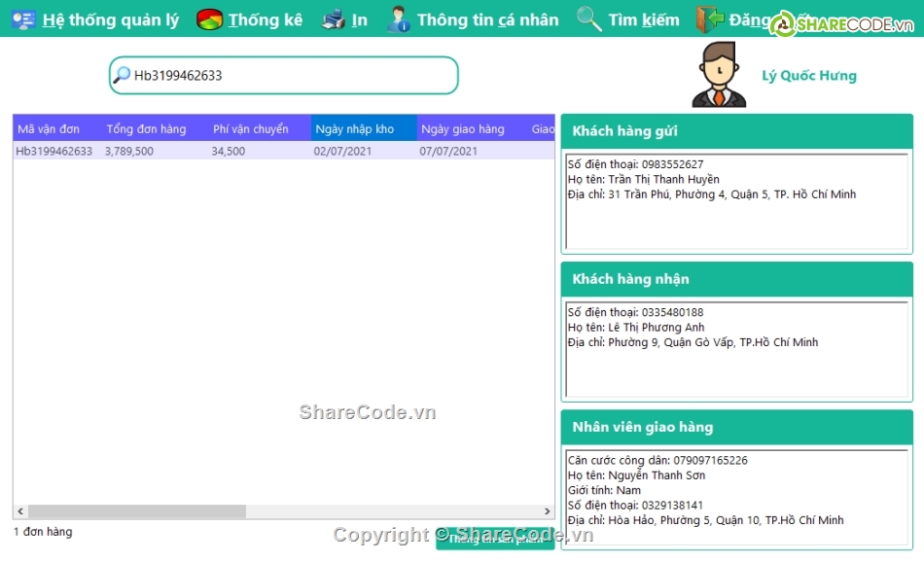924x562 pixels.
Task: Click the Thông tin cá nhân person icon
Action: 398,19
